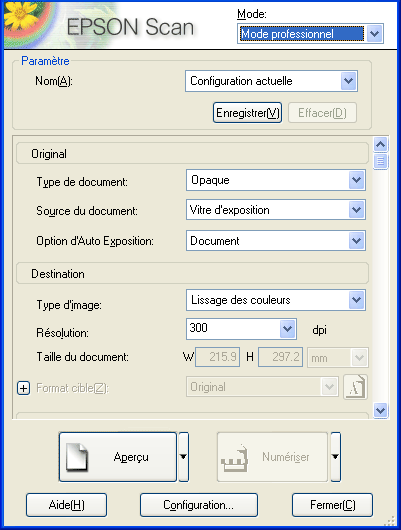Click the Effacer button
Image resolution: width=401 pixels, height=530 pixels.
click(x=322, y=113)
